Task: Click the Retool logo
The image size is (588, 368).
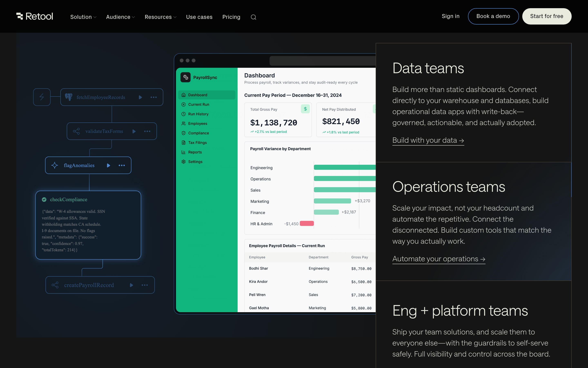Action: 35,16
